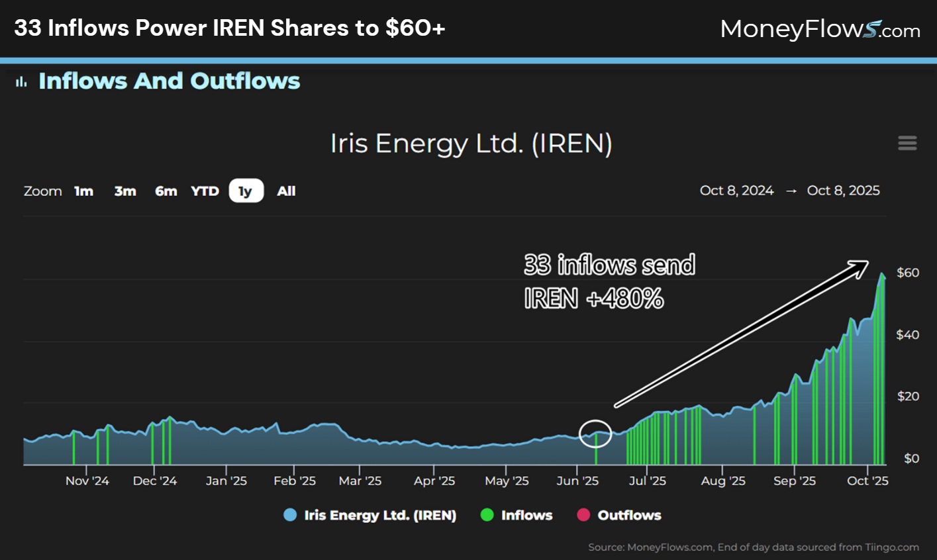The height and width of the screenshot is (560, 937).
Task: Open the chart hamburger menu
Action: (x=907, y=143)
